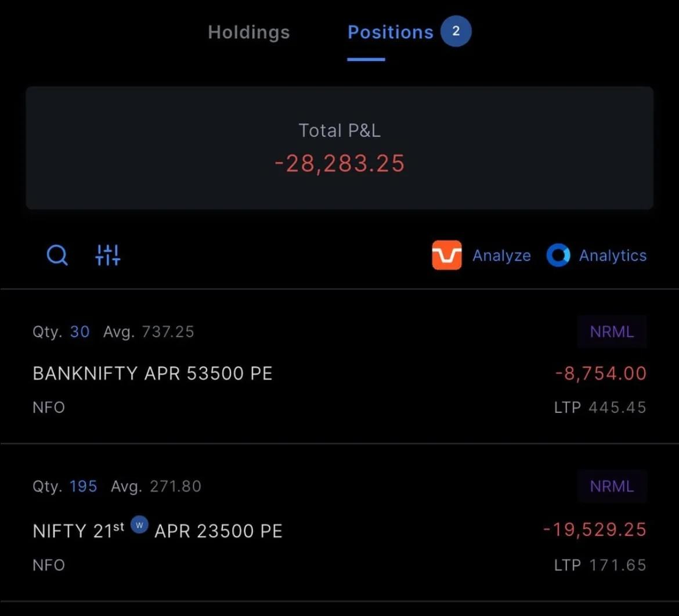The image size is (679, 616).
Task: Click the Positions count badge showing 2
Action: (456, 31)
